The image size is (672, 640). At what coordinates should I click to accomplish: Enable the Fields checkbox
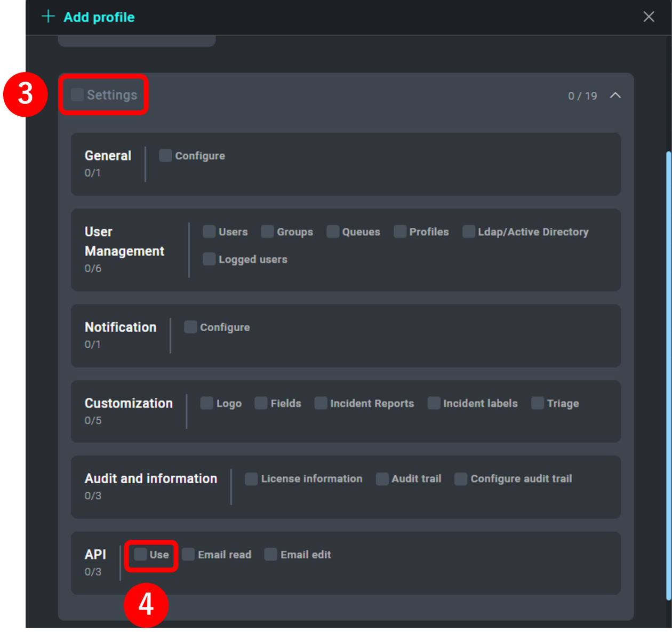(x=261, y=403)
